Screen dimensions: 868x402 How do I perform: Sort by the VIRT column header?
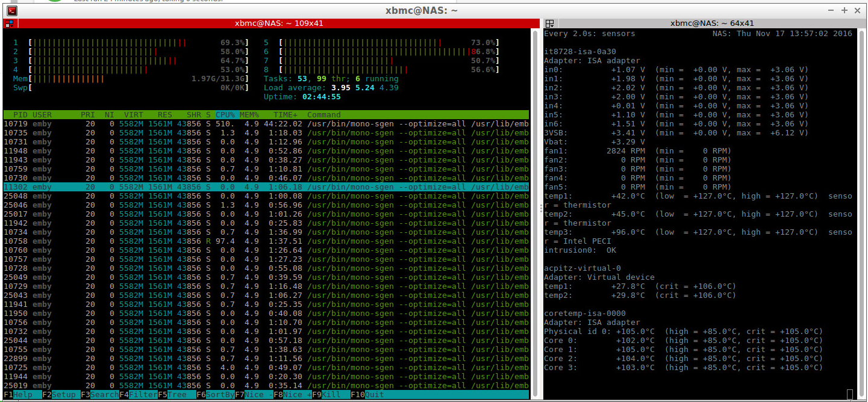[x=134, y=115]
